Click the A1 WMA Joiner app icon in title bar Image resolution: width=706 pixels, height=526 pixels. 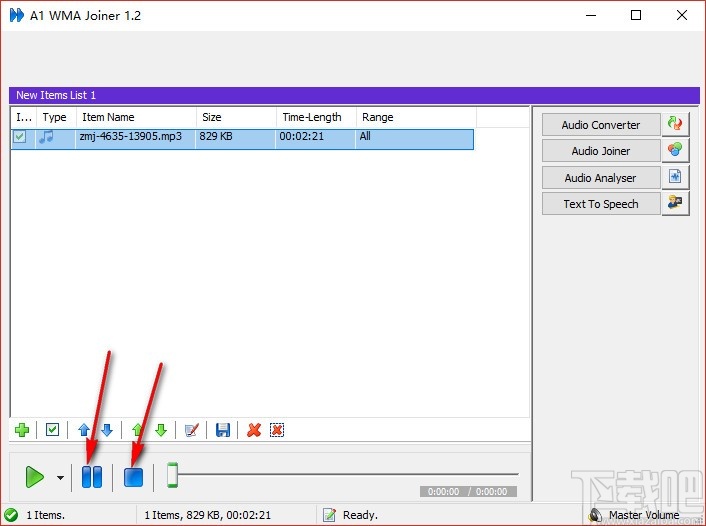[x=17, y=15]
